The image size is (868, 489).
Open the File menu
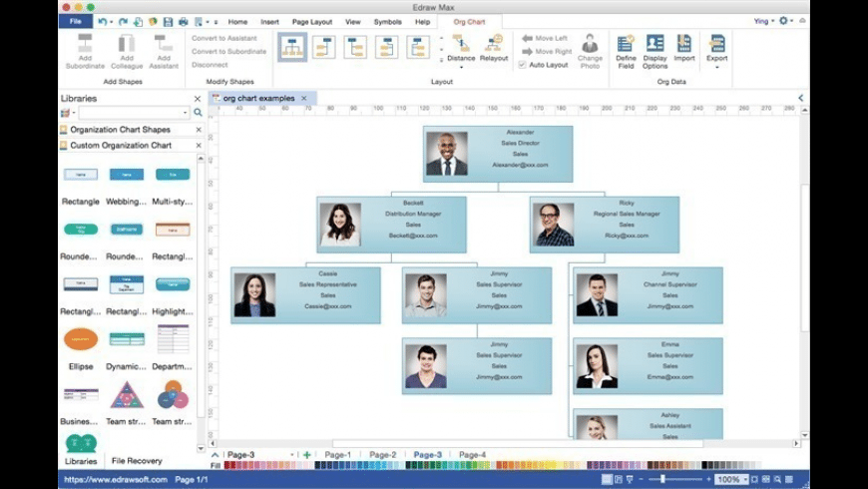[76, 21]
